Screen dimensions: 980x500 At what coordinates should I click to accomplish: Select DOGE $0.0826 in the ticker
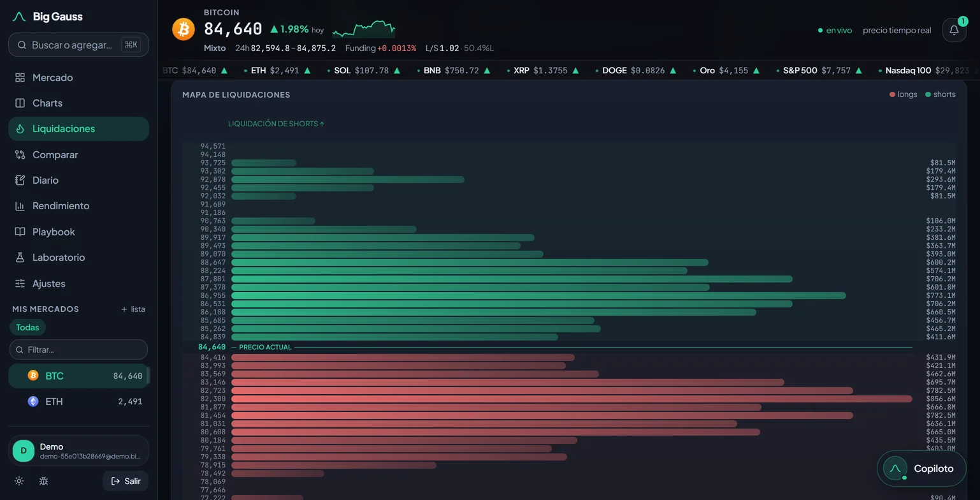pos(636,70)
